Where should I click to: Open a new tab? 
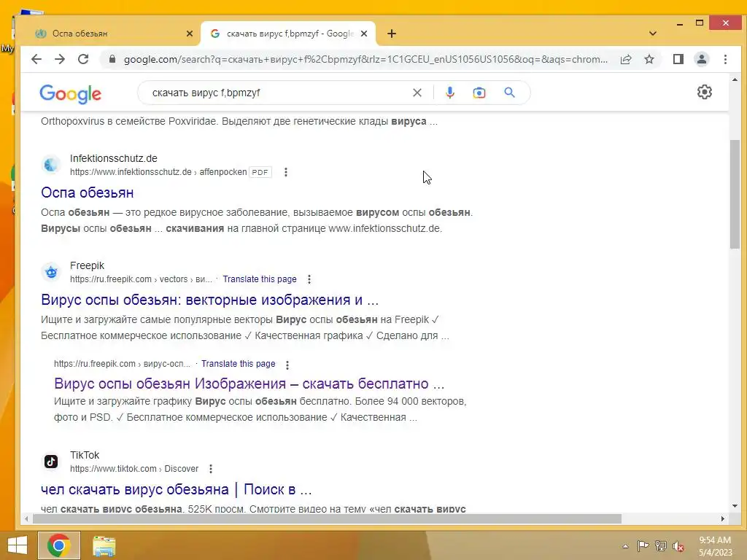[392, 34]
